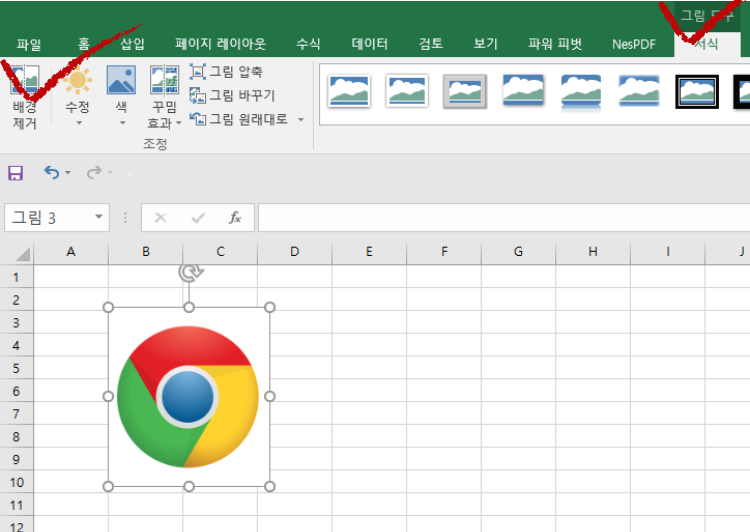Click the Redo arrow icon
750x532 pixels.
(94, 172)
